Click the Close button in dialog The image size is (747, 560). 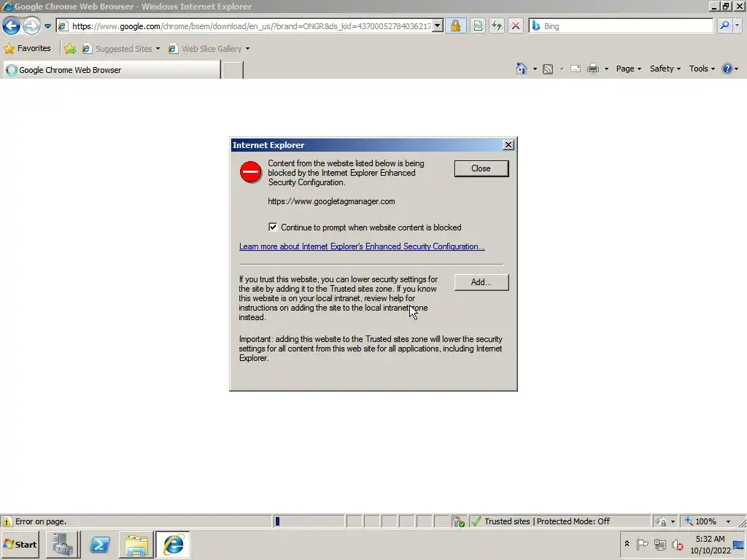481,168
